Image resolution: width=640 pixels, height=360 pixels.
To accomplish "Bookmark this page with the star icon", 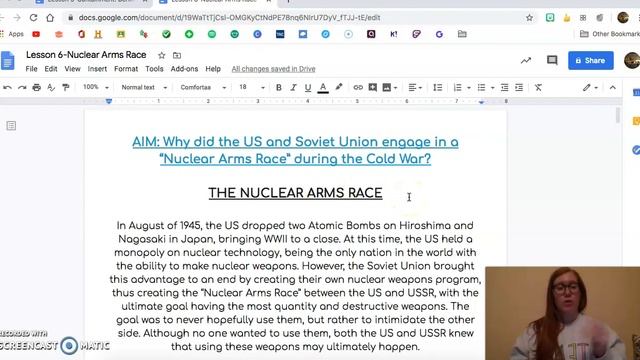I will click(529, 18).
